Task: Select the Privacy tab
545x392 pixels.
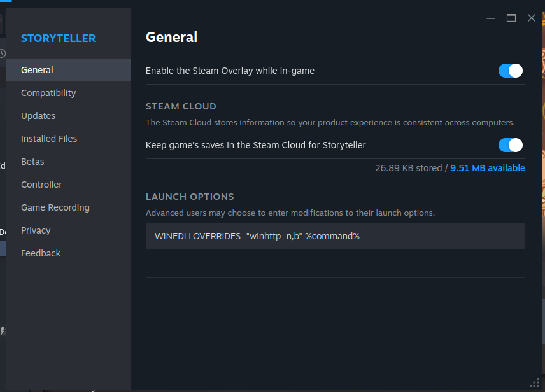Action: click(x=36, y=230)
